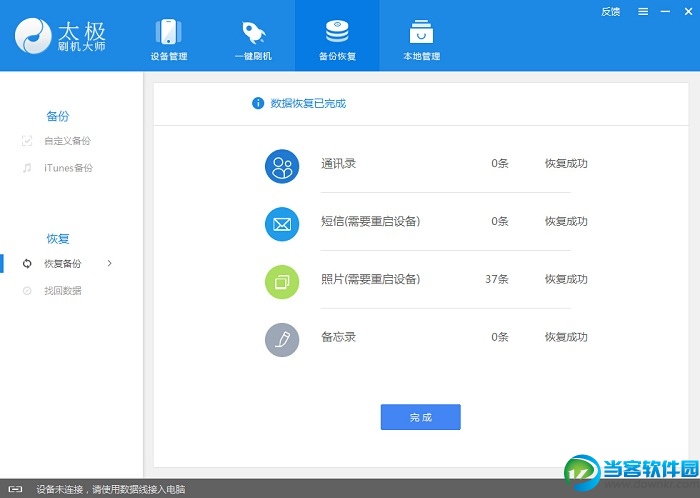Click 恢复成功 in the 短信 row
This screenshot has height=498, width=700.
pyautogui.click(x=566, y=221)
